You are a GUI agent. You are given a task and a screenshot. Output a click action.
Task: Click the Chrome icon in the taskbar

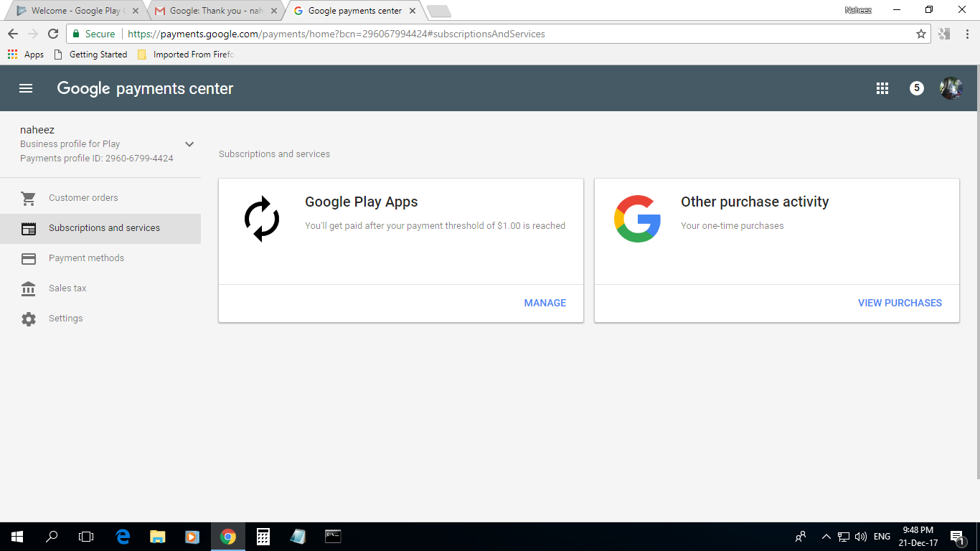(228, 537)
